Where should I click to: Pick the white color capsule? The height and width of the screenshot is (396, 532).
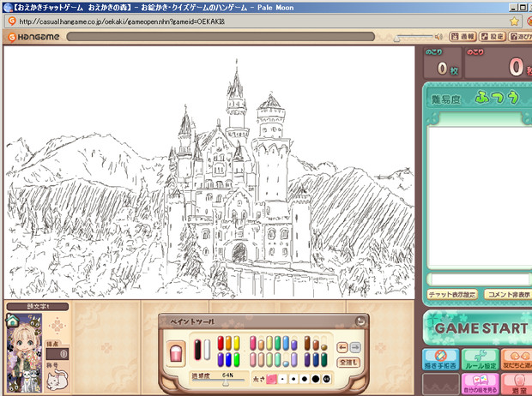click(x=207, y=350)
